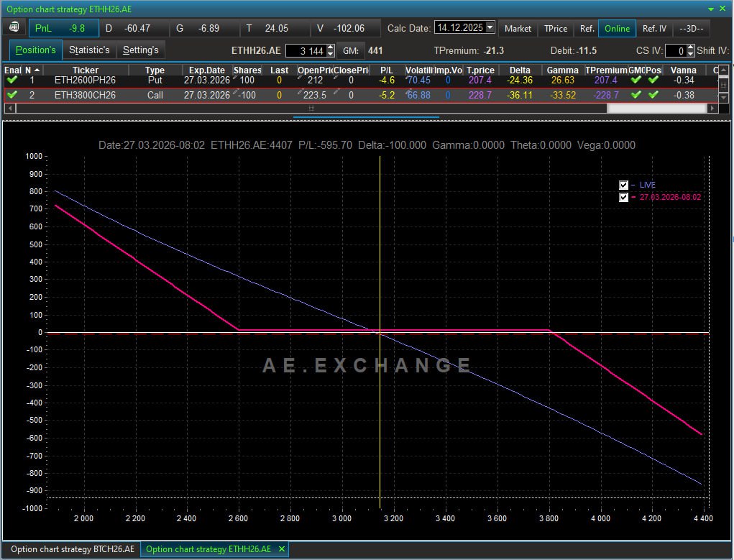Click the Market button
734x560 pixels.
tap(518, 29)
